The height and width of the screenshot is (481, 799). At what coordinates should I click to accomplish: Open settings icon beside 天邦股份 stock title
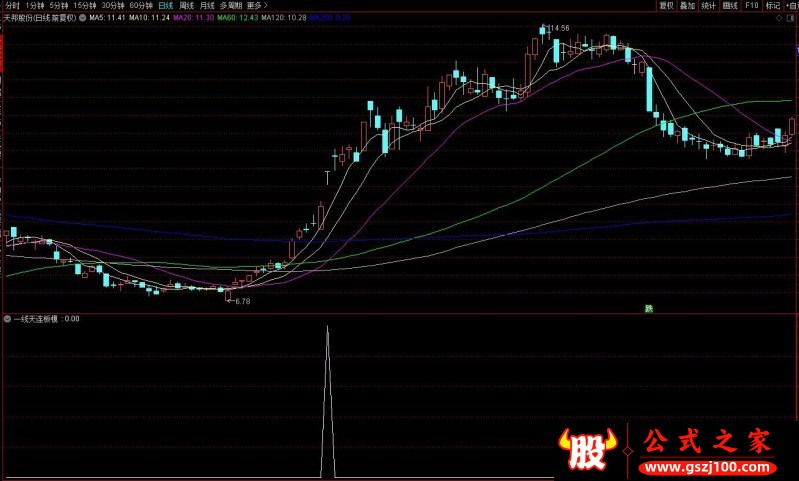point(82,18)
